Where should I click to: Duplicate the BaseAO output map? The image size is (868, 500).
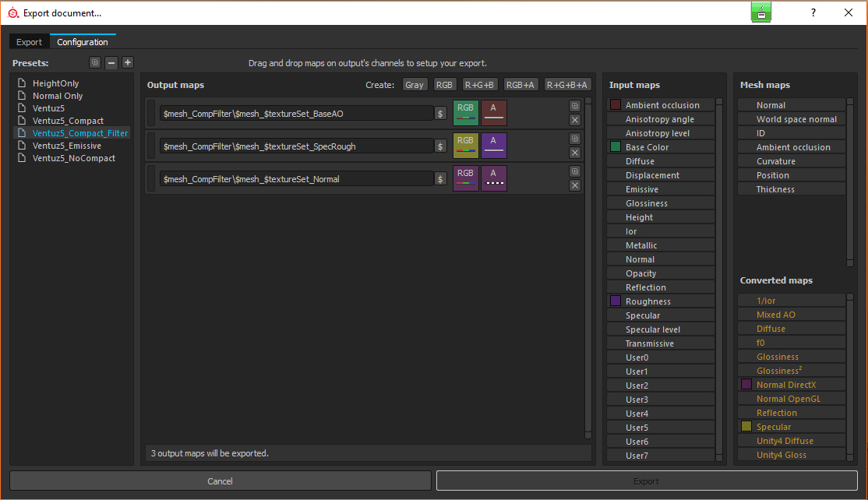575,106
